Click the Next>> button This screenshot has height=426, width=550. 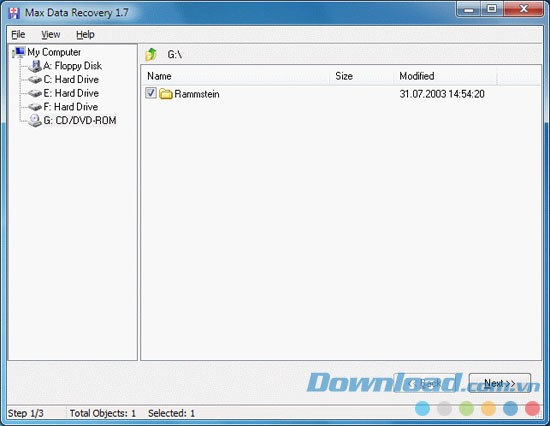(x=500, y=383)
